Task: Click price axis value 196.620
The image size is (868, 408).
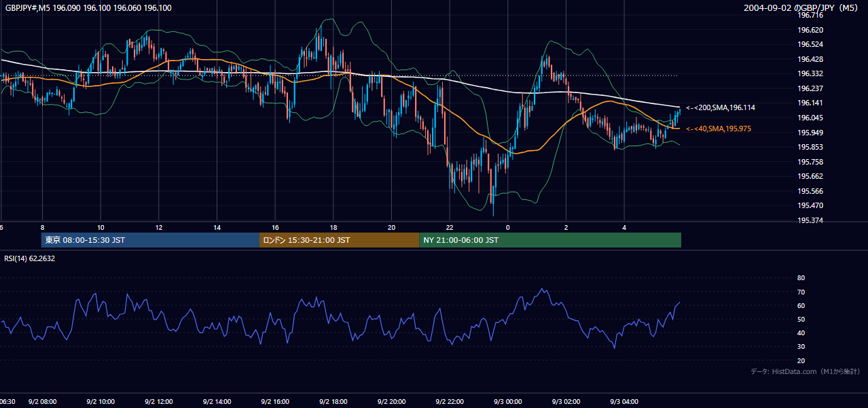Action: pos(810,30)
